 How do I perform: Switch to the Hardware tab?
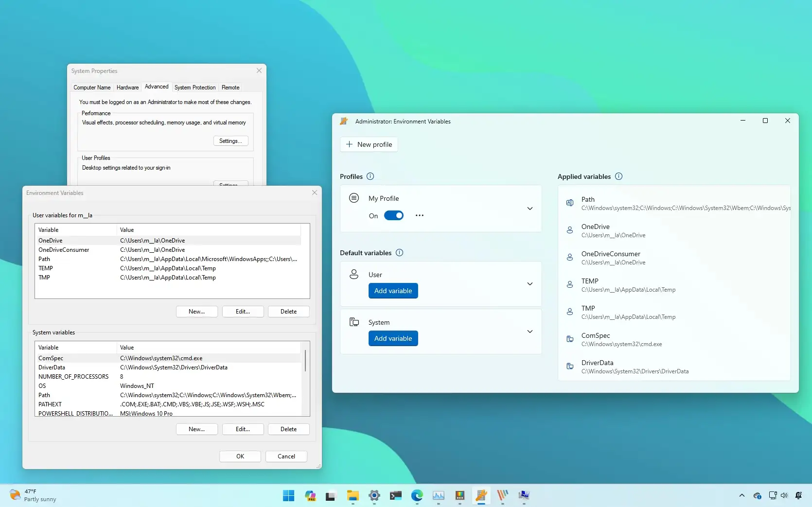coord(127,87)
